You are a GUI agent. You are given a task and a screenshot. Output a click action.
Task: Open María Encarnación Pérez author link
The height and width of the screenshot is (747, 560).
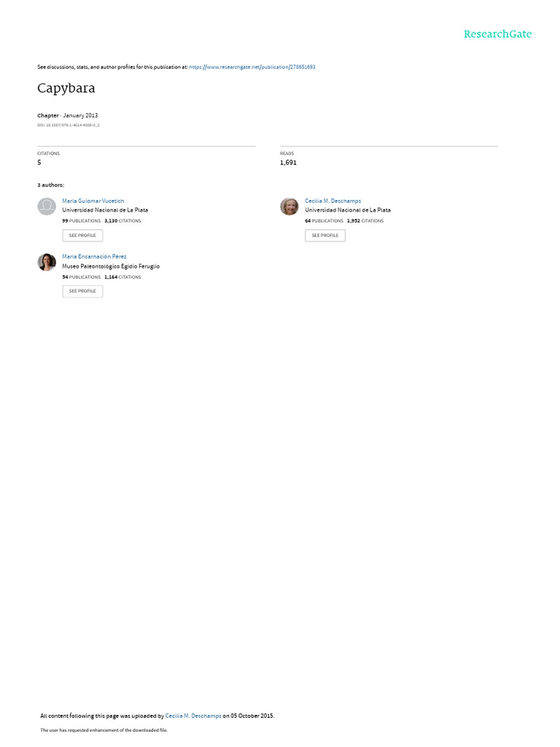[94, 257]
